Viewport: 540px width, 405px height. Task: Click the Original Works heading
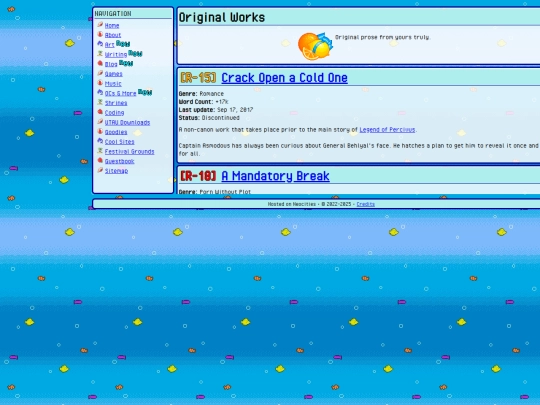pyautogui.click(x=222, y=17)
